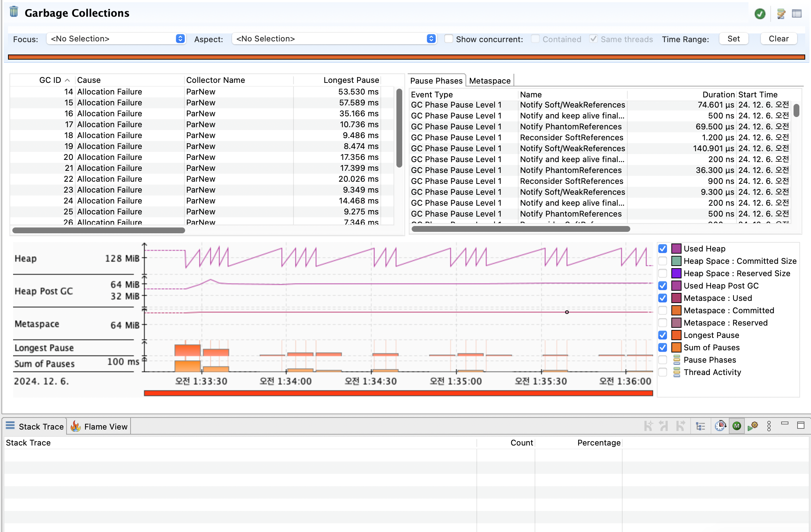811x532 pixels.
Task: Sort by the GC ID column header
Action: click(50, 80)
